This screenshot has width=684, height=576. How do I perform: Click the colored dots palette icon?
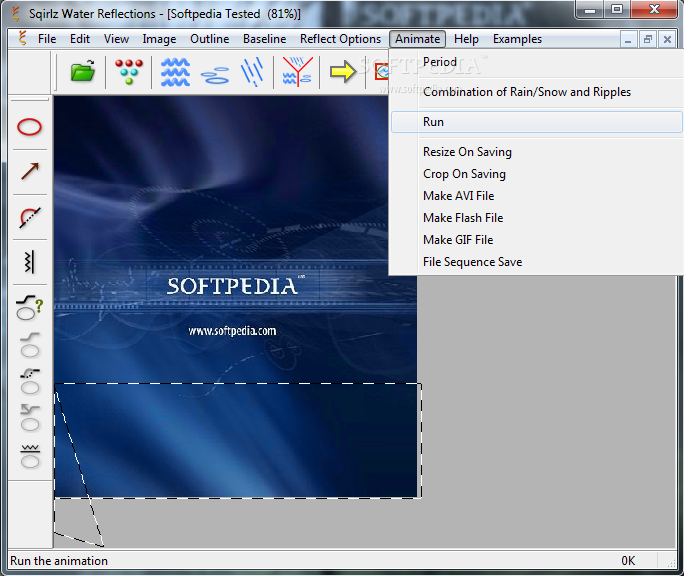(129, 72)
